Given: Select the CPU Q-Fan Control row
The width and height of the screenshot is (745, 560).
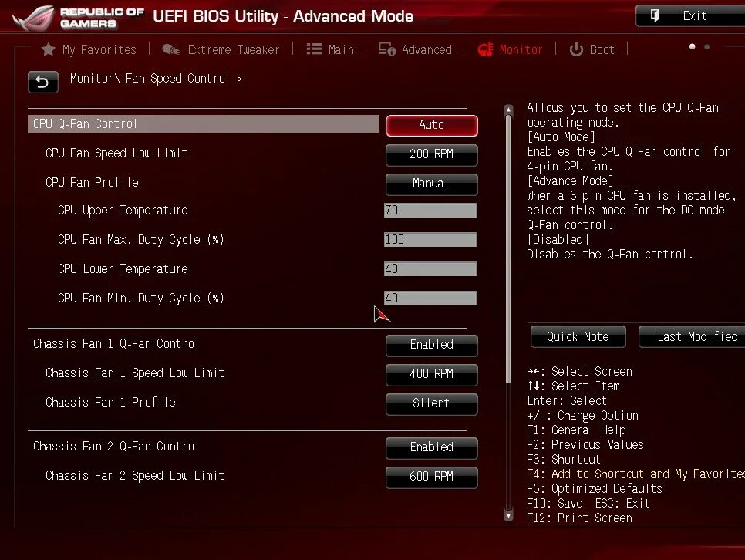Looking at the screenshot, I should [204, 124].
